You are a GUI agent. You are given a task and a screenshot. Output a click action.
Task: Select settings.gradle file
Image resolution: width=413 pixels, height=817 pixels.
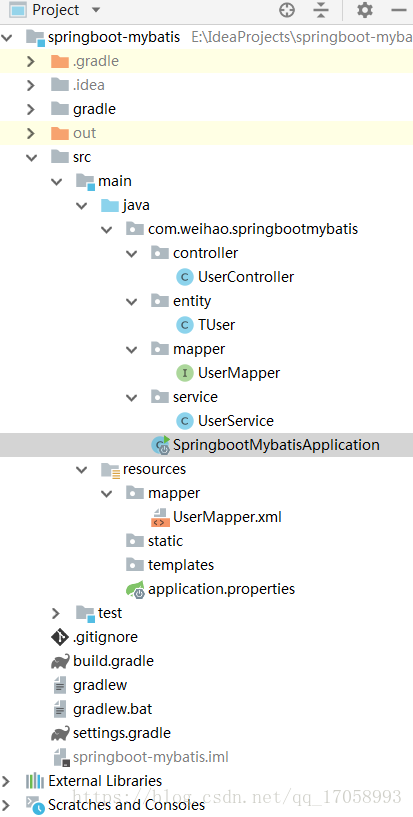point(122,734)
